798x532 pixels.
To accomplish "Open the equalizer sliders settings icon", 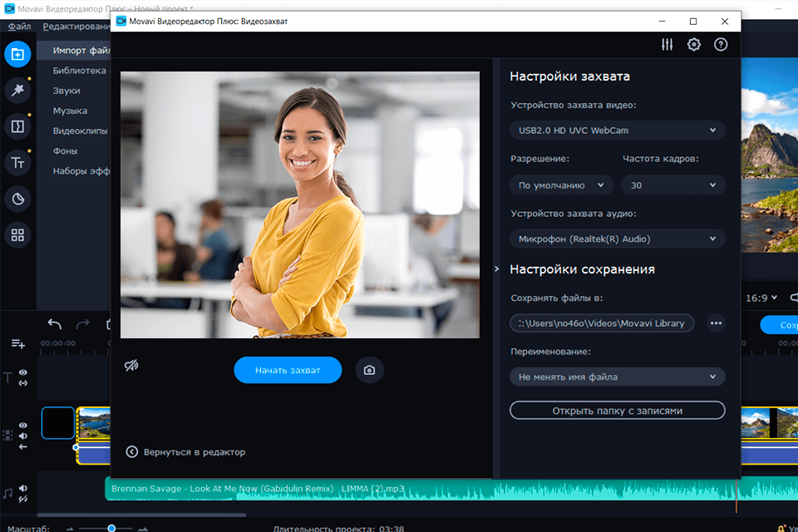I will point(667,45).
